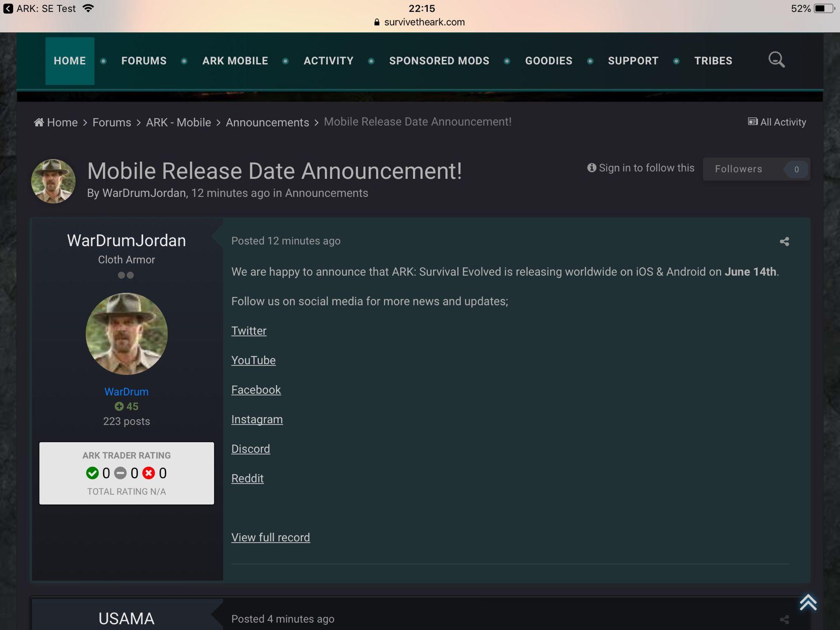The width and height of the screenshot is (840, 630).
Task: Open the All Activity feed link
Action: [x=777, y=122]
